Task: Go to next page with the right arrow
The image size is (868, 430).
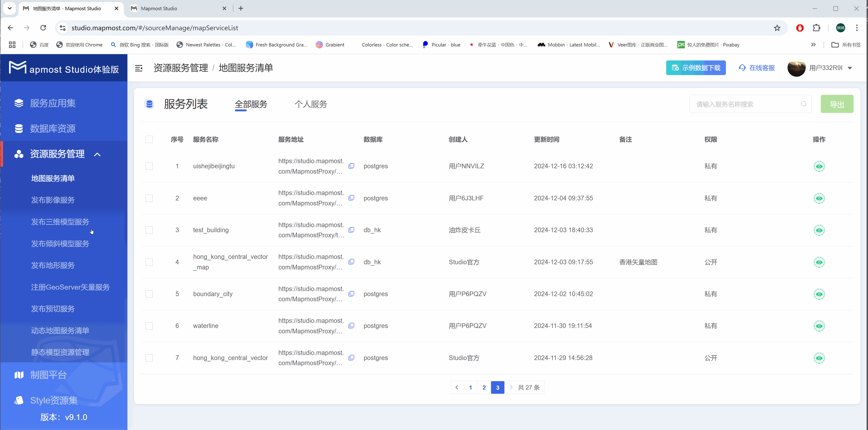Action: [512, 387]
